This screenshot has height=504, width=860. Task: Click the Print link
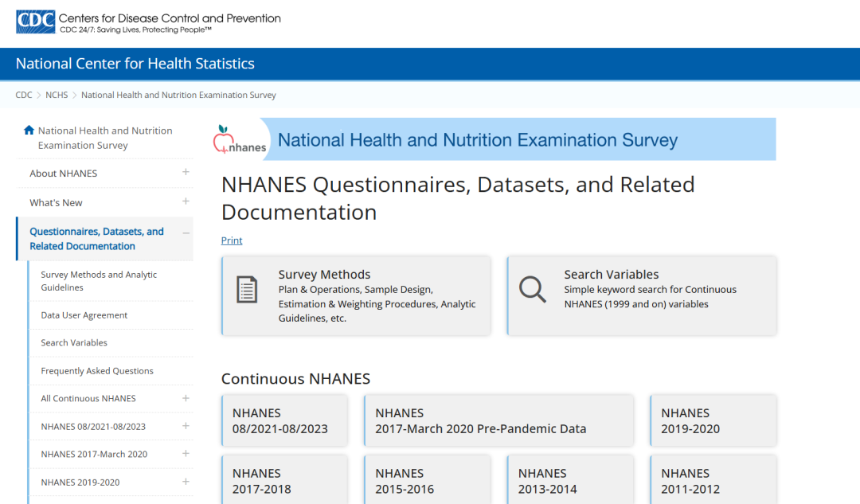tap(232, 240)
